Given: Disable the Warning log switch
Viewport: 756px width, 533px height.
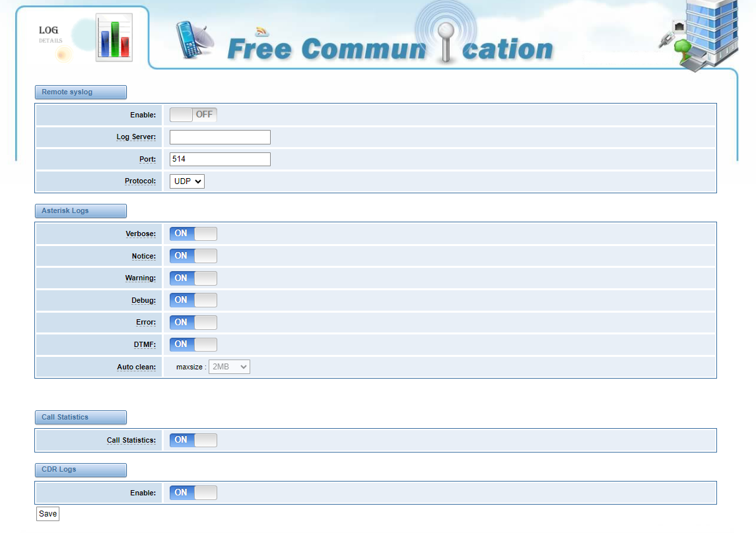Looking at the screenshot, I should 193,278.
